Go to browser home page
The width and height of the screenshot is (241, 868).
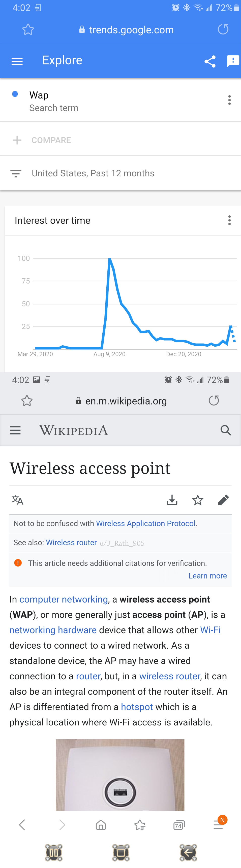(x=101, y=825)
